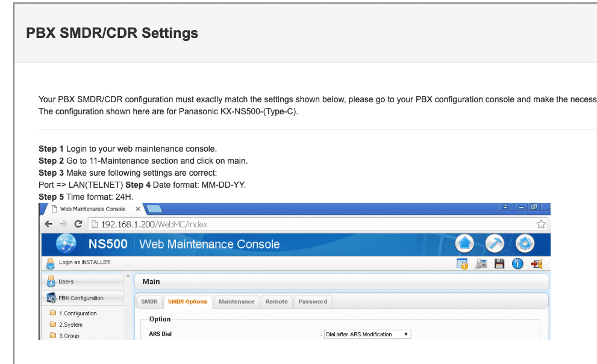Close the Web Maintenance Console tab
This screenshot has height=364, width=597.
(x=138, y=209)
